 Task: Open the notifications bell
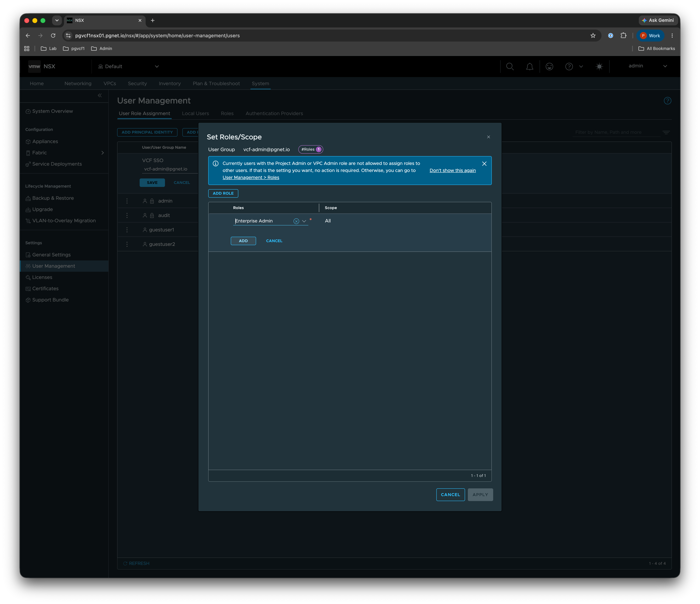pos(529,67)
